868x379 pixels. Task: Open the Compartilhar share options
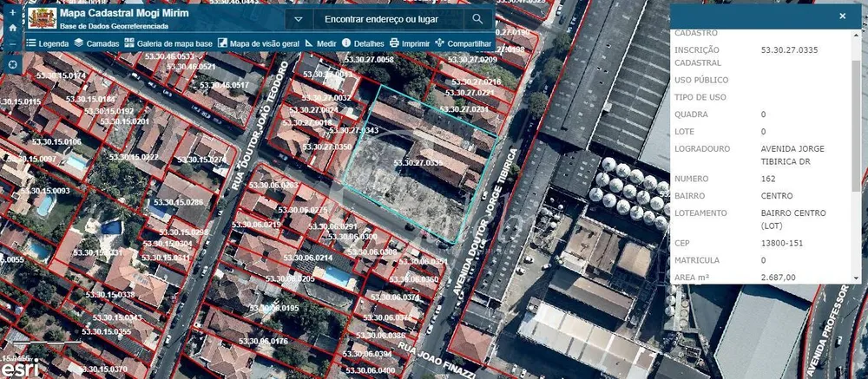coord(464,43)
